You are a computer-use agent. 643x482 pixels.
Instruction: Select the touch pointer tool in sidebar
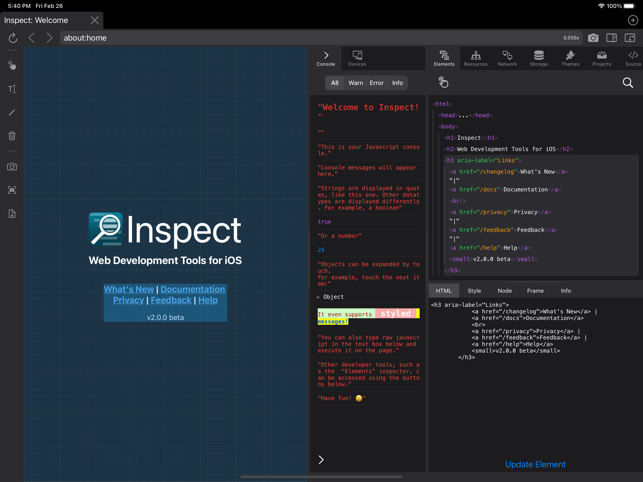12,66
